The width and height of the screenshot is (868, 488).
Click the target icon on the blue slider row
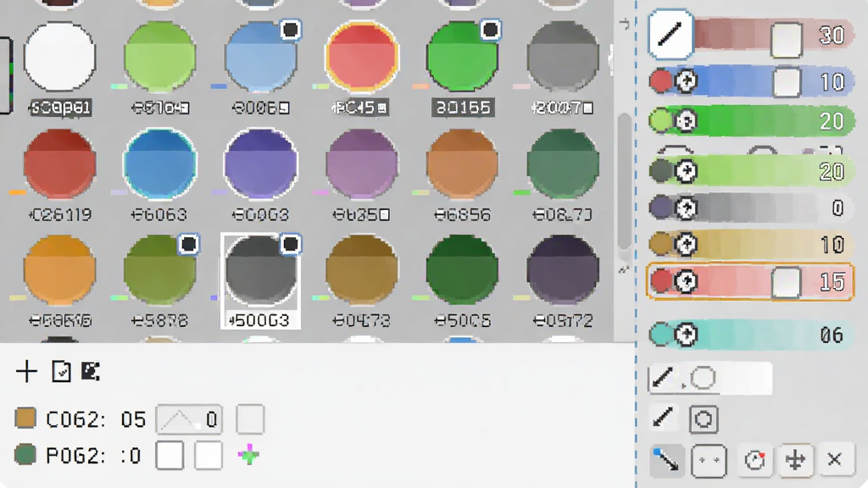pos(686,81)
